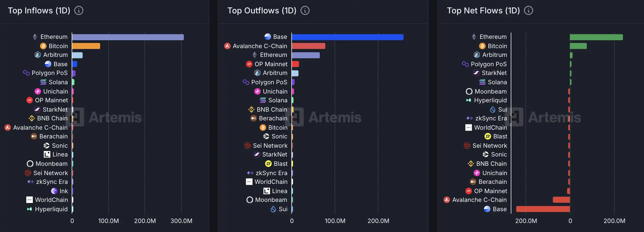Click the info icon beside Top Net Flows
This screenshot has height=232, width=644.
click(528, 11)
